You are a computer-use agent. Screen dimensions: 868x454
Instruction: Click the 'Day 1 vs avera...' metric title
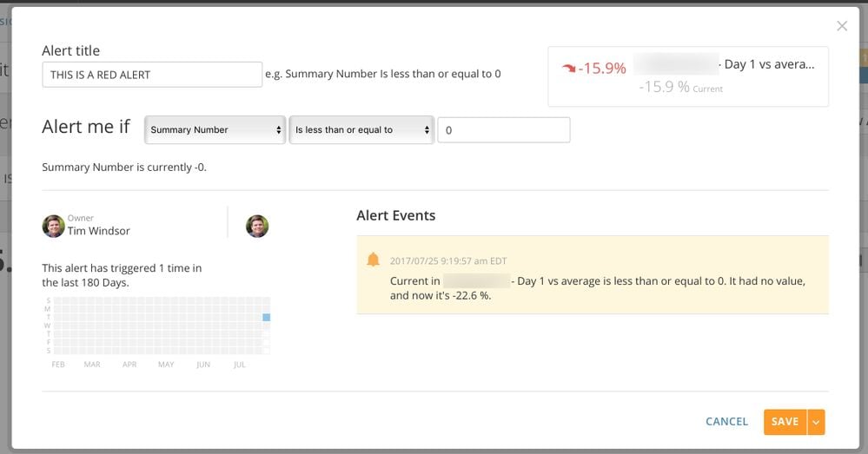point(770,64)
